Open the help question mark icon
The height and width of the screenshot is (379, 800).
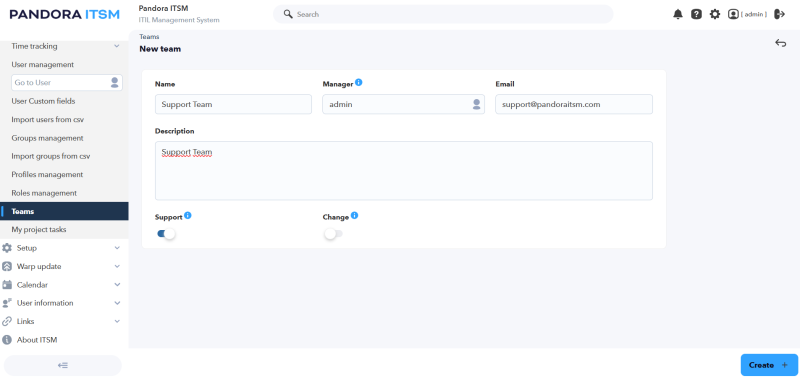(x=696, y=14)
